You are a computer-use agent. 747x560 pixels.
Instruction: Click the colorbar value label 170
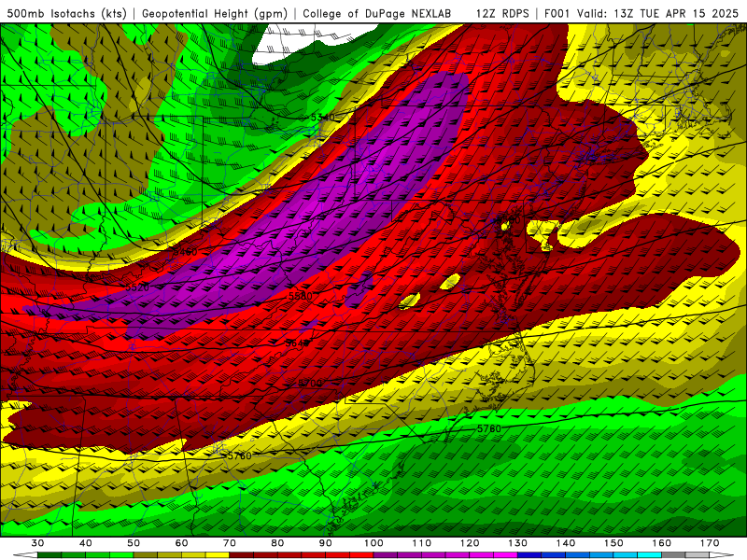point(710,543)
